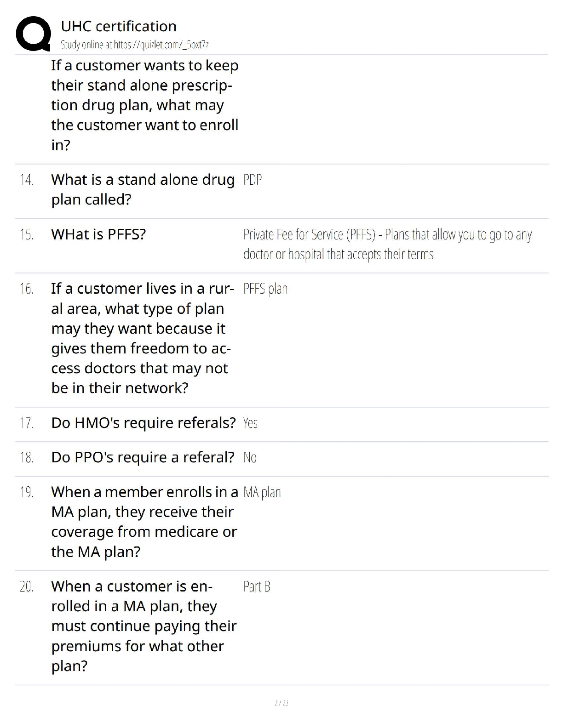Open the quizlet.com study online link
Screen dimensions: 563x728
click(x=135, y=45)
